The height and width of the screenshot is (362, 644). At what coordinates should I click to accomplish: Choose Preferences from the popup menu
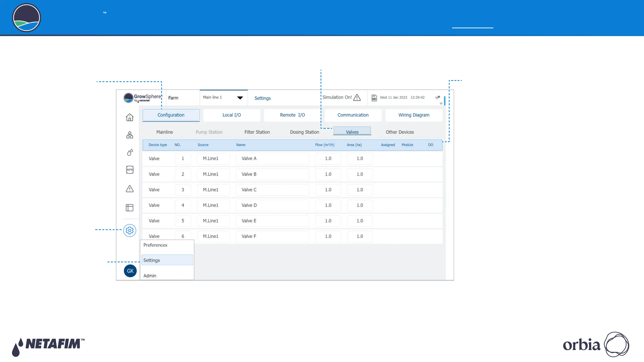point(155,245)
